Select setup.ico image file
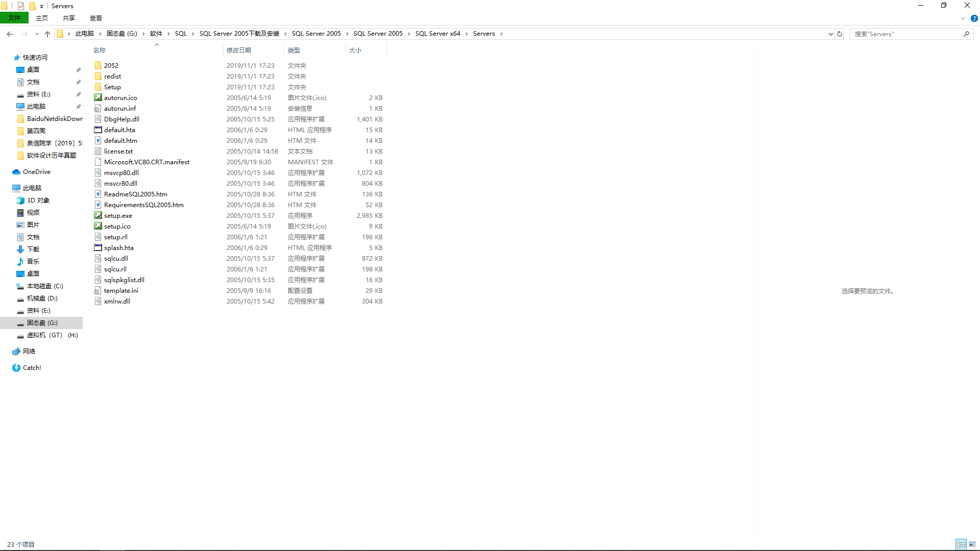The width and height of the screenshot is (980, 551). point(117,226)
